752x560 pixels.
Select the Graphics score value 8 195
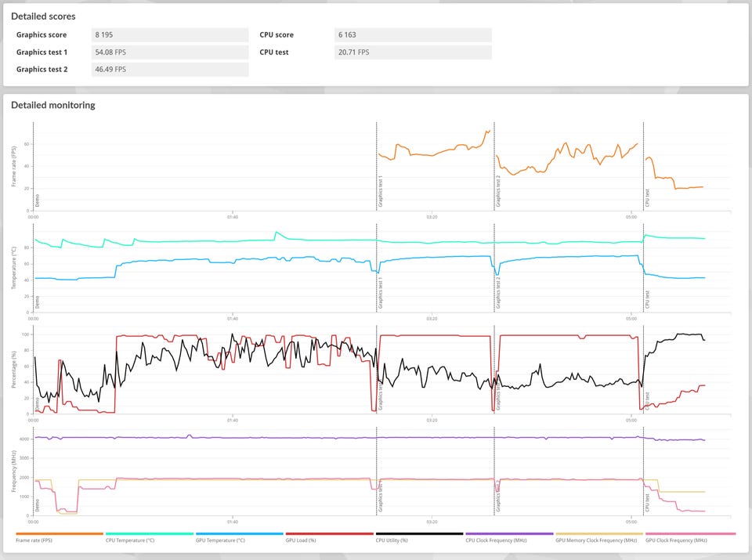tap(170, 35)
